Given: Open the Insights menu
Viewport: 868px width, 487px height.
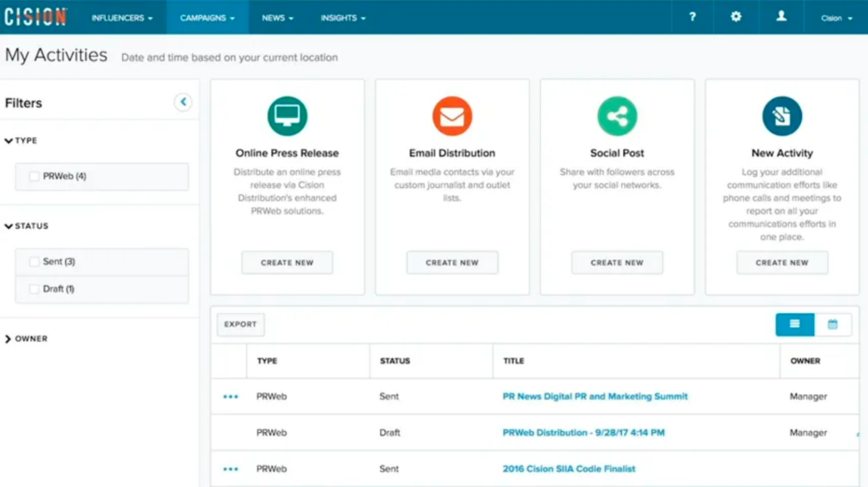Looking at the screenshot, I should [342, 18].
